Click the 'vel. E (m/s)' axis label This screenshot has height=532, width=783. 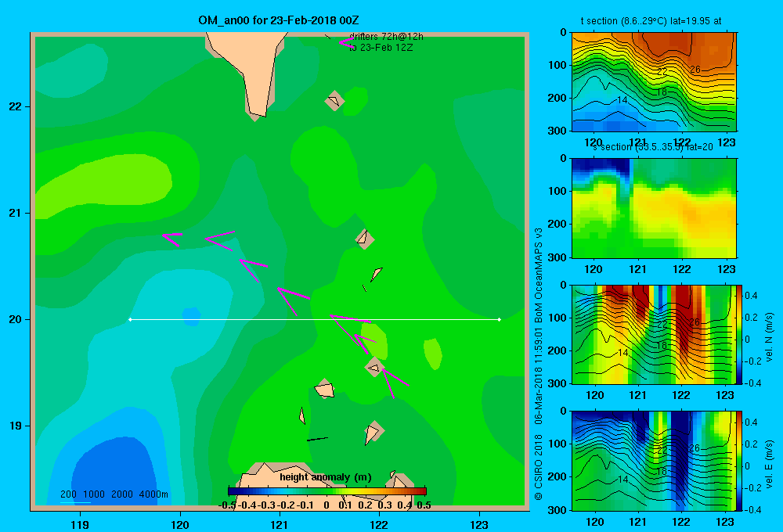pos(770,464)
